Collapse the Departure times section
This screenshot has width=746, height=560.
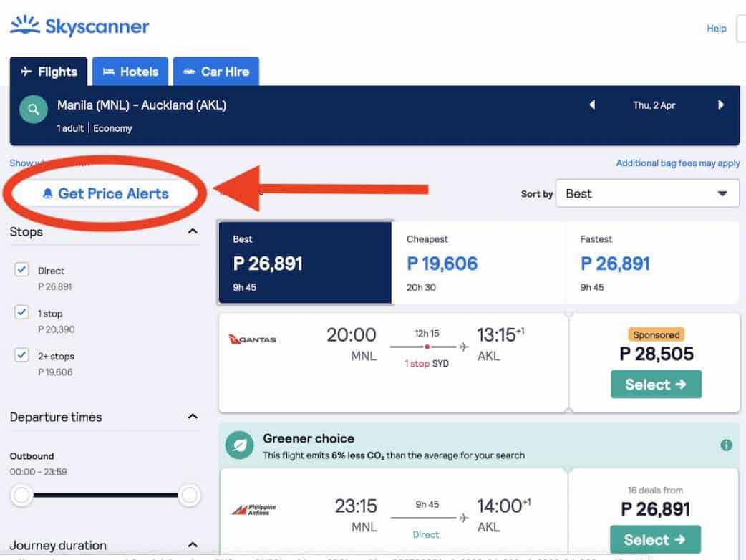[x=192, y=417]
